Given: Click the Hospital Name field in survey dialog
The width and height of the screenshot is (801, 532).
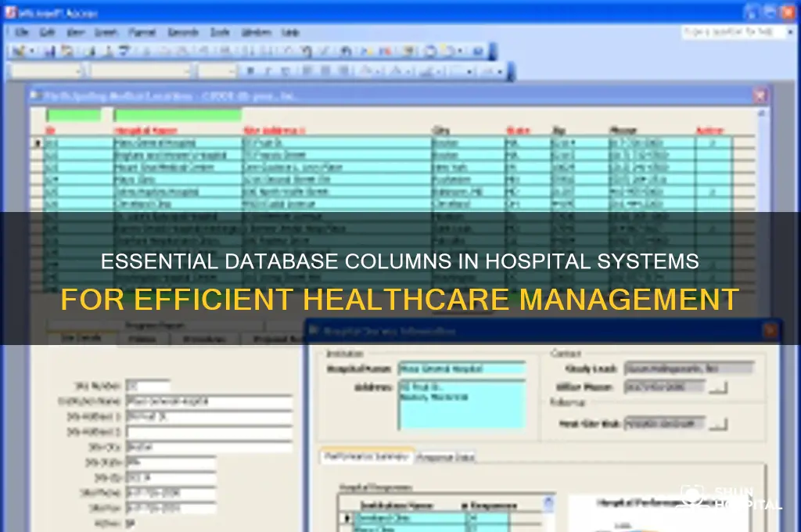Looking at the screenshot, I should (462, 369).
